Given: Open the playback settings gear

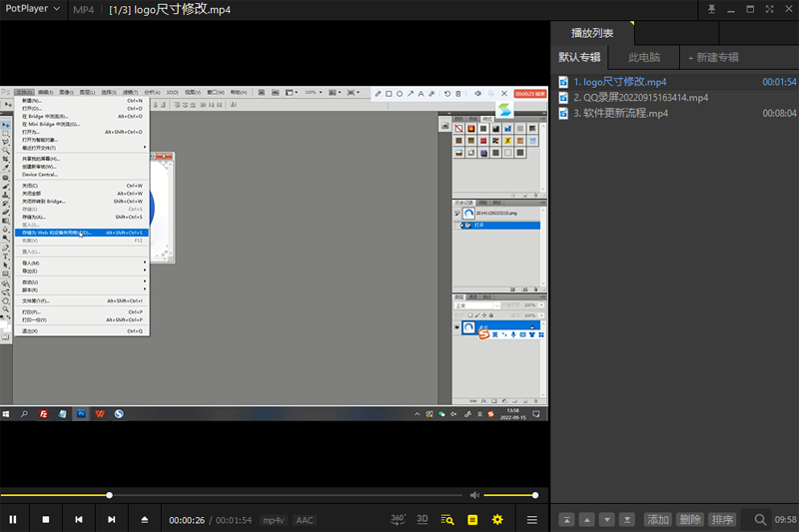Looking at the screenshot, I should coord(496,520).
